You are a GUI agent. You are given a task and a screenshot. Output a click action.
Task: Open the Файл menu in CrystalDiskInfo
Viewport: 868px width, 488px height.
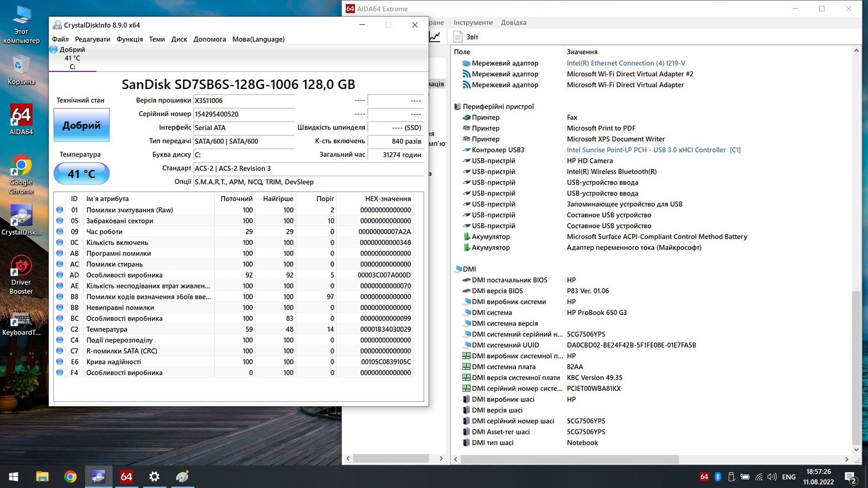(60, 39)
